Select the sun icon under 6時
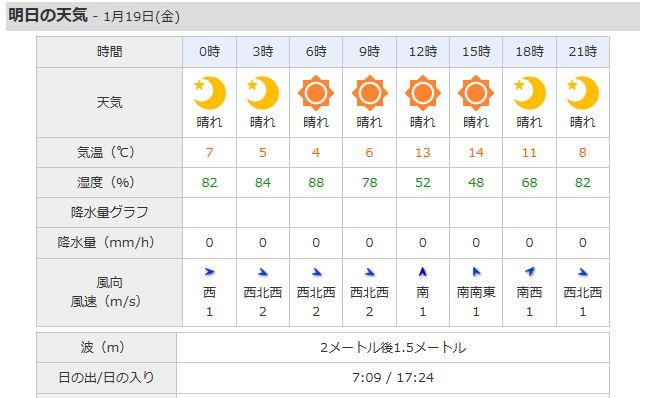 click(x=316, y=93)
